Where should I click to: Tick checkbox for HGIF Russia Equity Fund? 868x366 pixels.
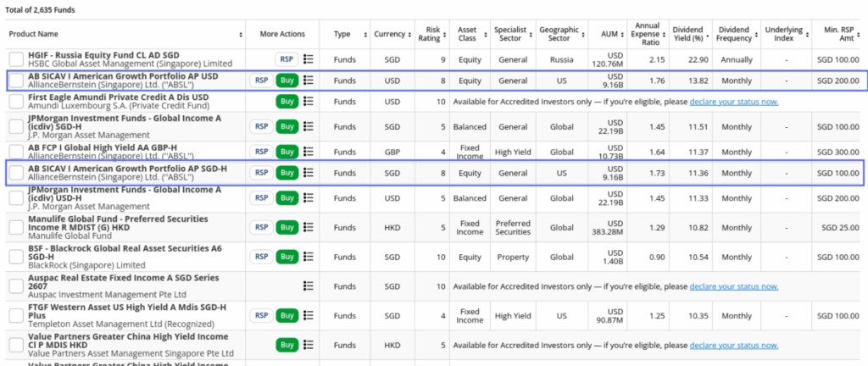pyautogui.click(x=17, y=59)
